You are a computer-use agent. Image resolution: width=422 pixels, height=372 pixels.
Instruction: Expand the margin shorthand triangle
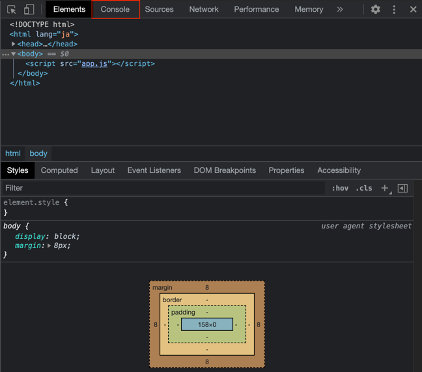(49, 246)
